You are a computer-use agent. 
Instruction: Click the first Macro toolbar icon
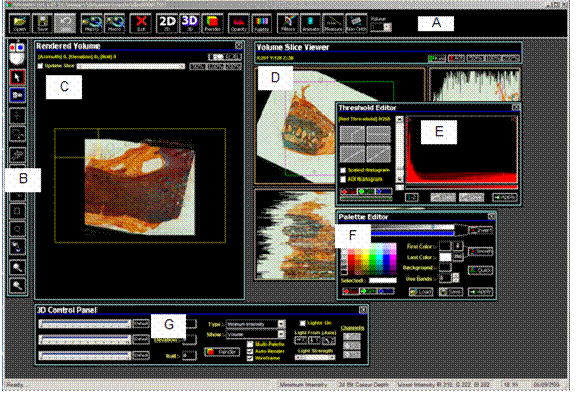pos(91,23)
